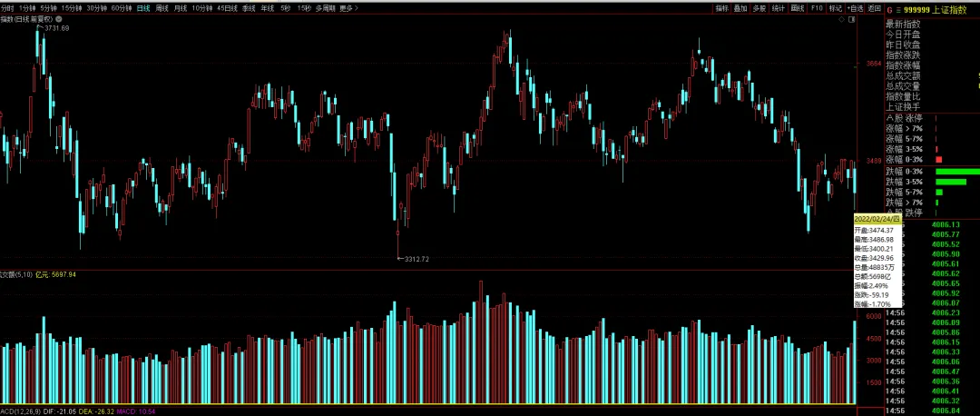
Task: Activate the 画线 drawing tool
Action: (x=798, y=8)
